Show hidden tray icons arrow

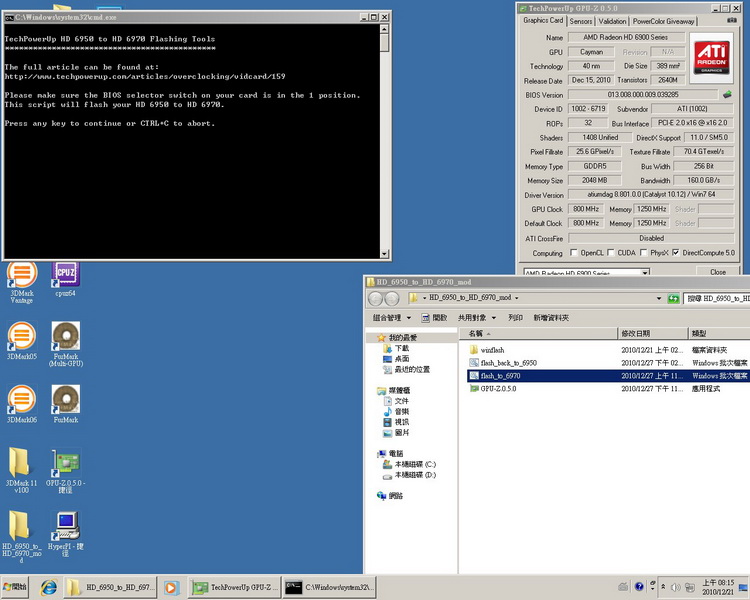pyautogui.click(x=663, y=587)
